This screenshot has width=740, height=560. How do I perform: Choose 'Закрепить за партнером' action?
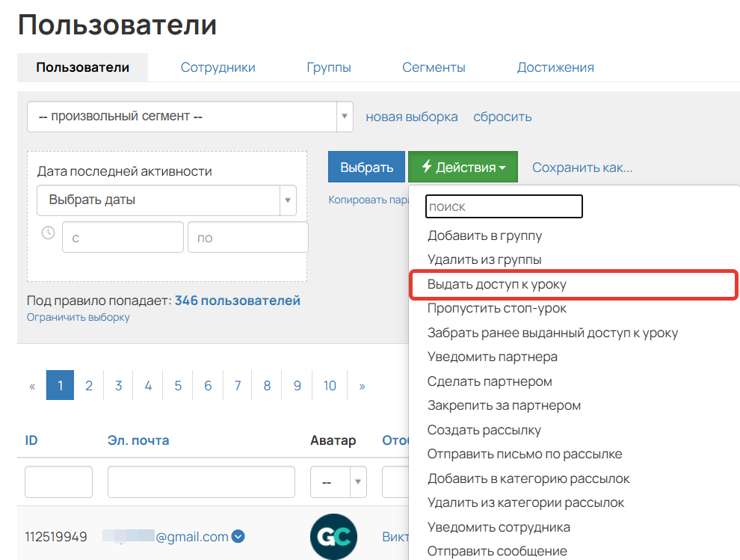coord(504,405)
